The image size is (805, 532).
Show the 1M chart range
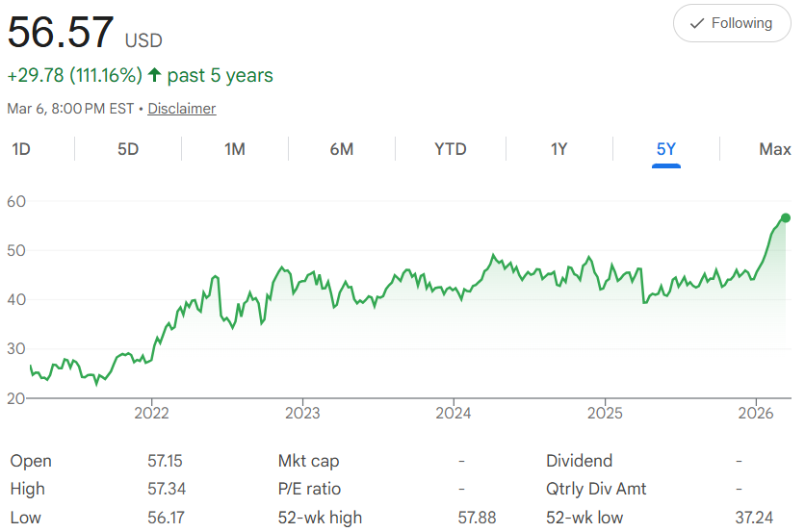pyautogui.click(x=235, y=149)
